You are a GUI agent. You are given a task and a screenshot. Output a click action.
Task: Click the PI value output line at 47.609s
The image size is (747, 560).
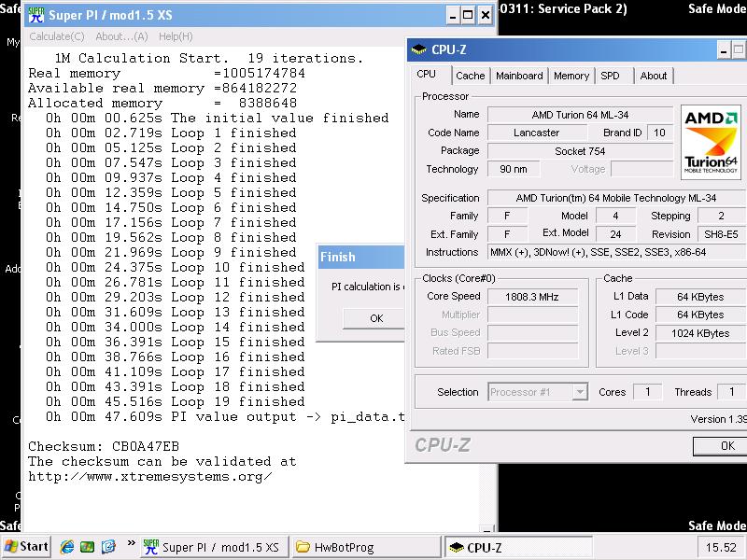pos(225,416)
